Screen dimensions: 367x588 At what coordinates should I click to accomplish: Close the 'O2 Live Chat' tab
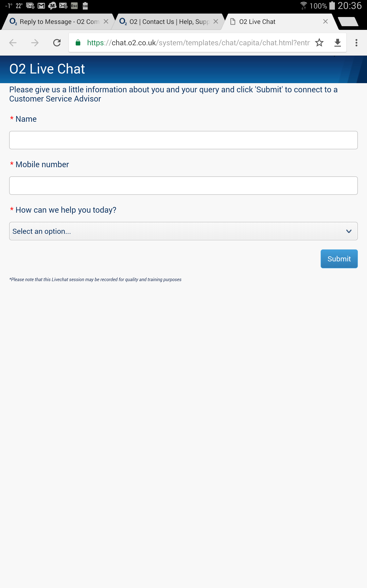325,21
